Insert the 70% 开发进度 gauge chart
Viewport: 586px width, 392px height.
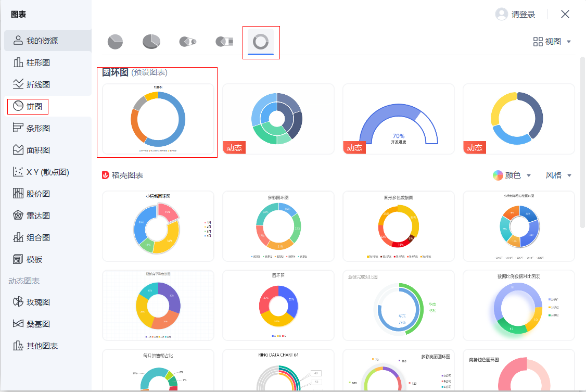coord(399,119)
